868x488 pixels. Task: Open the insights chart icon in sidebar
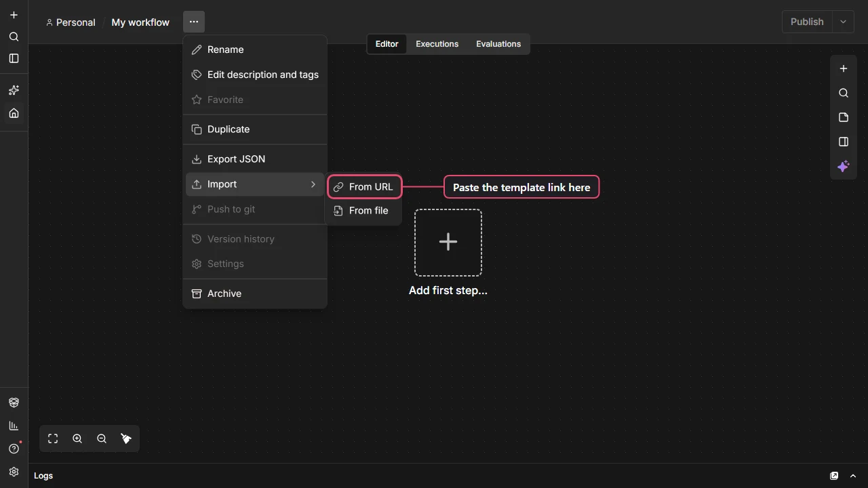tap(14, 426)
